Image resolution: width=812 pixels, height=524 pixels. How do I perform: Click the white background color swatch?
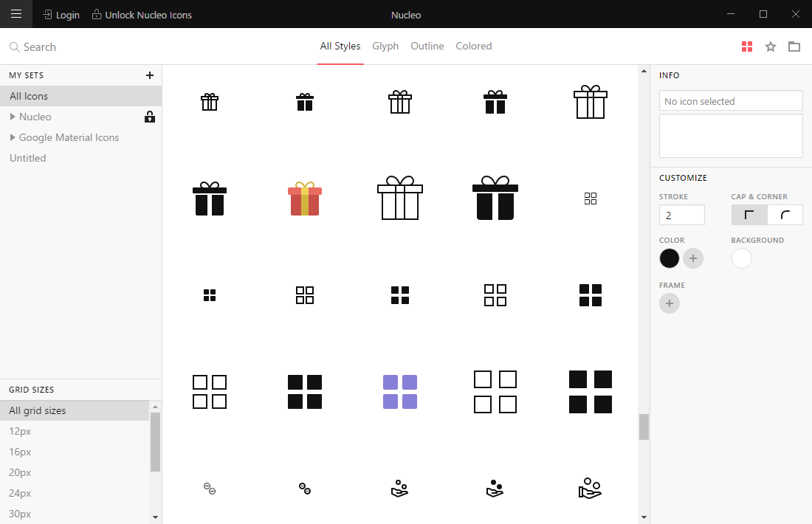tap(741, 258)
